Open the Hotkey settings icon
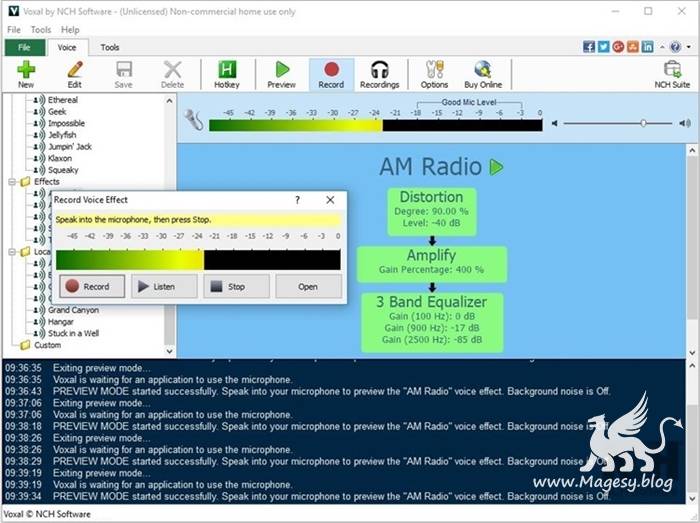This screenshot has width=700, height=523. [227, 74]
